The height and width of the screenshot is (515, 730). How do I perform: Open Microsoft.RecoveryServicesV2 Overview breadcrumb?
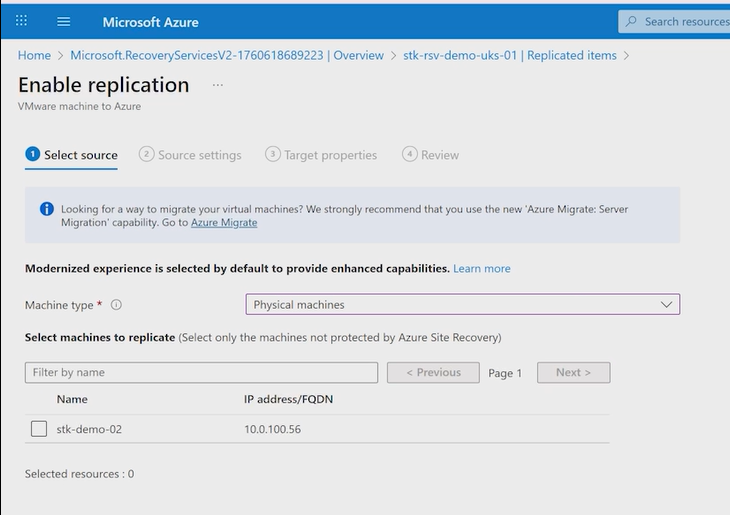(227, 55)
